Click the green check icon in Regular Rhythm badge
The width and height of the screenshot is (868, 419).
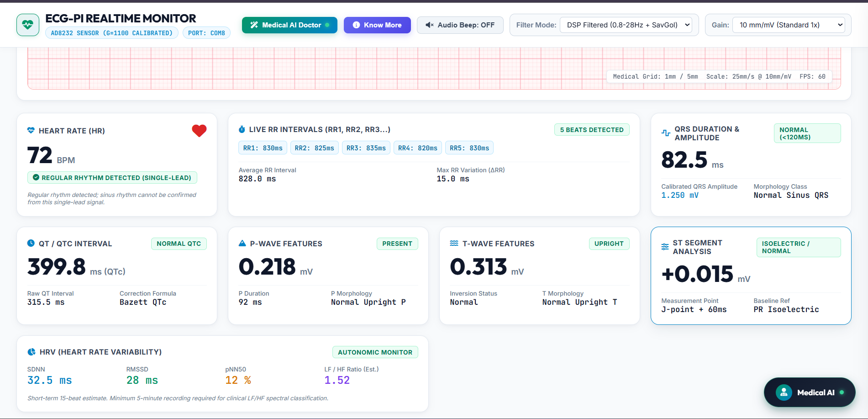36,177
